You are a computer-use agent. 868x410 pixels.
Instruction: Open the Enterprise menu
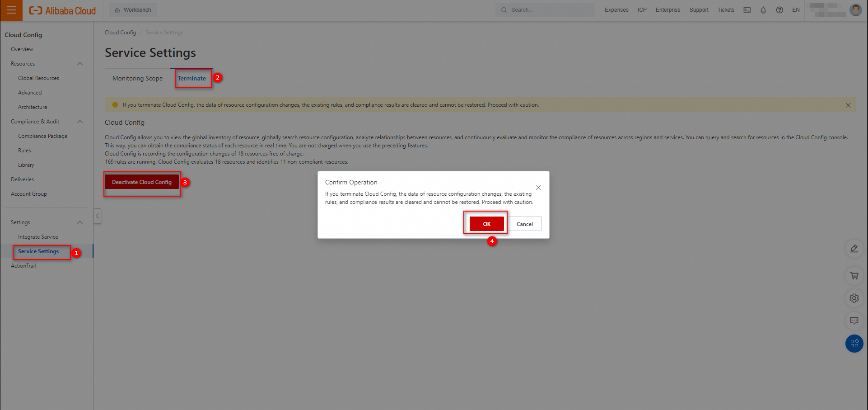click(668, 10)
